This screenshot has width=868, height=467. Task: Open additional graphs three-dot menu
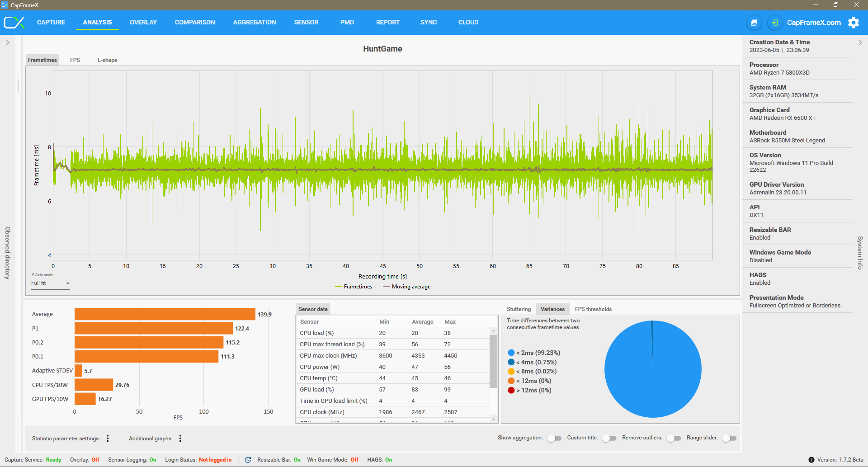point(180,438)
